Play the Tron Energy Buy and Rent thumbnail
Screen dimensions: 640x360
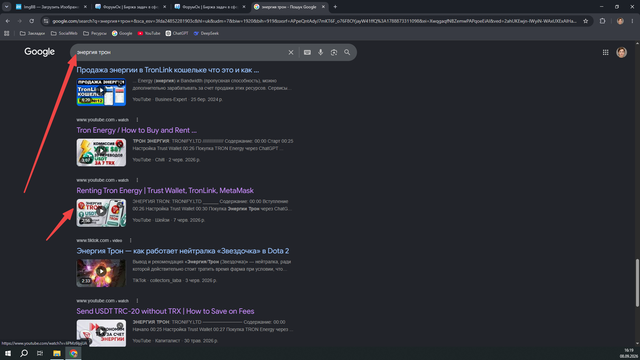[101, 152]
